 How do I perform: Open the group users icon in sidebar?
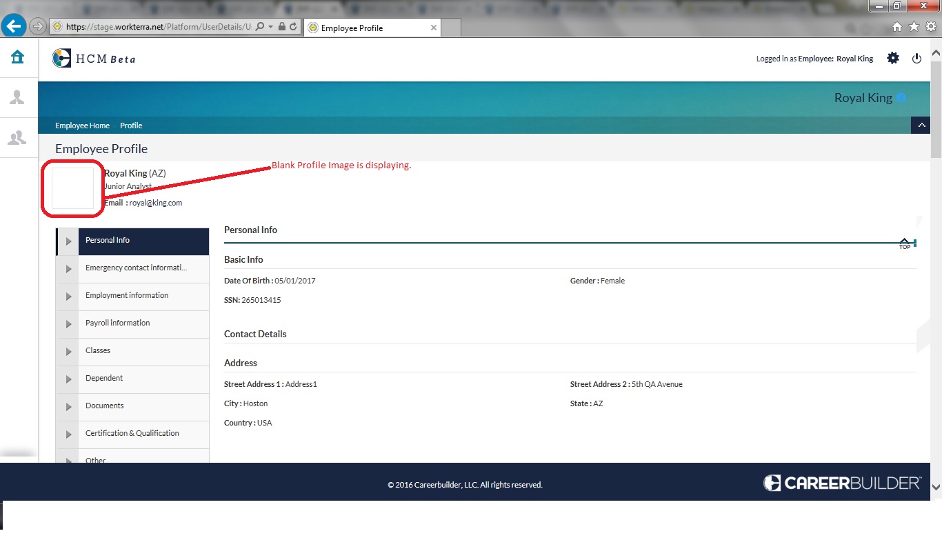(x=17, y=138)
